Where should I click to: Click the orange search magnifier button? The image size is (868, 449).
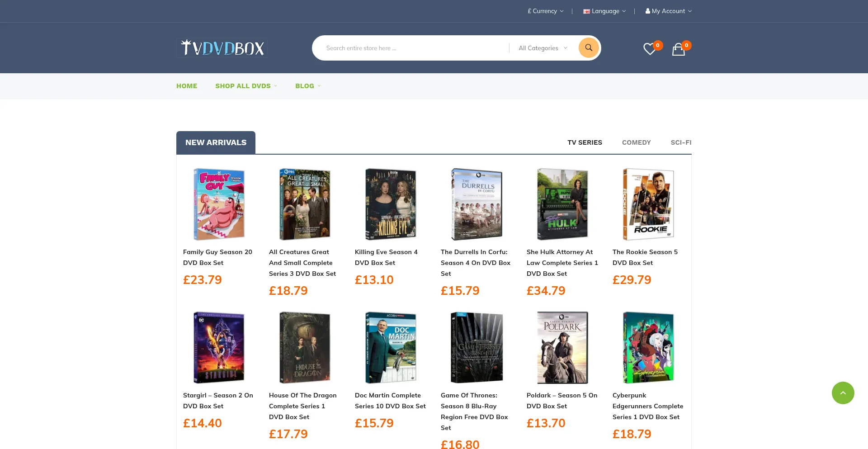pyautogui.click(x=589, y=48)
